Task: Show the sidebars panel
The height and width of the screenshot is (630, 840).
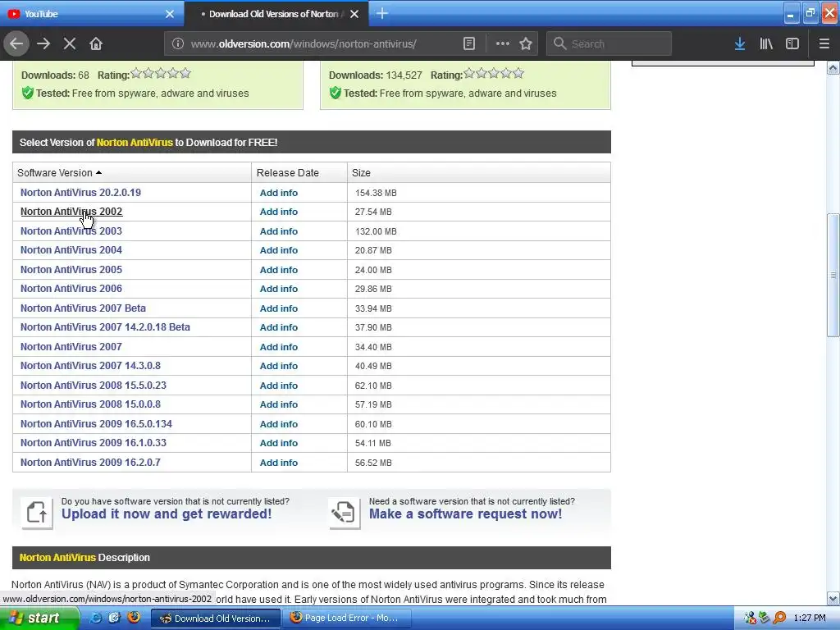Action: pyautogui.click(x=792, y=43)
